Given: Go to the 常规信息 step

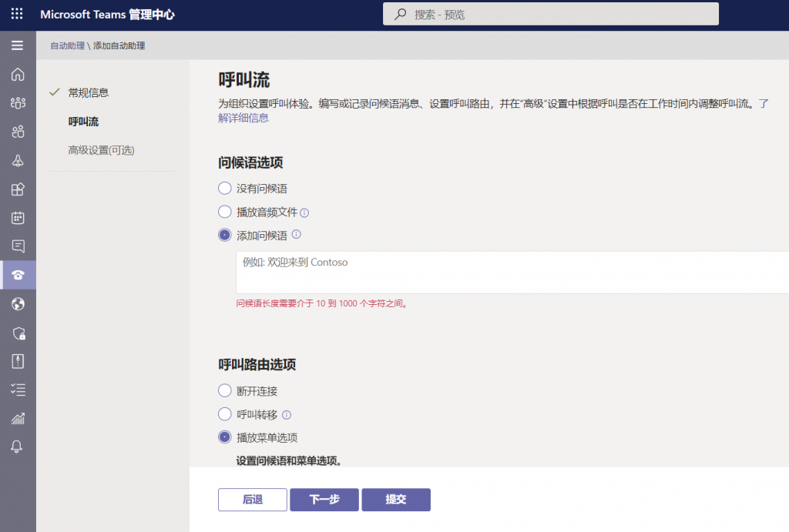Looking at the screenshot, I should [88, 92].
